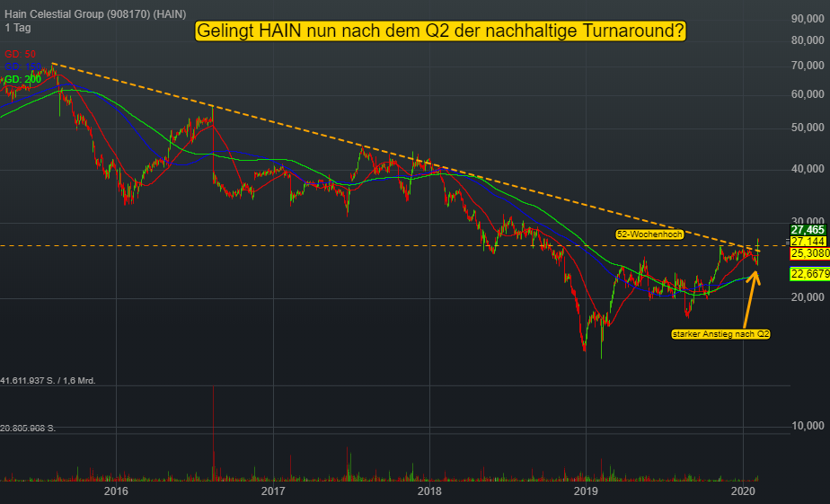Click the '80,000' price axis label

point(808,40)
